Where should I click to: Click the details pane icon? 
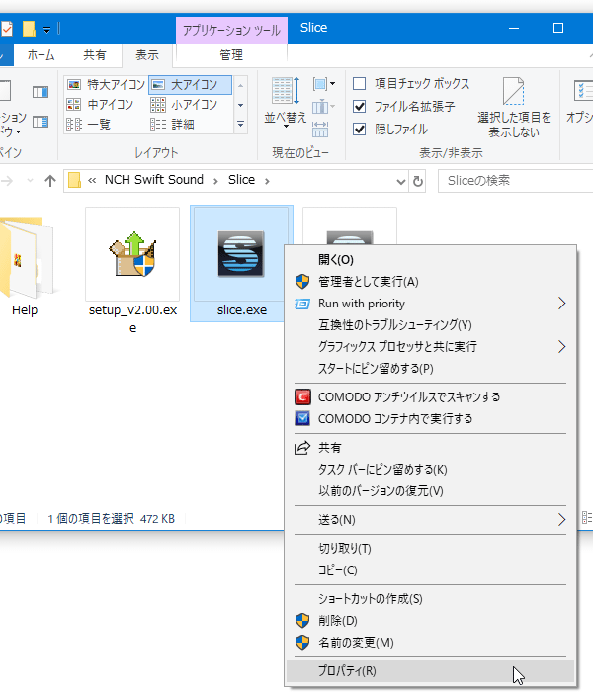click(41, 122)
